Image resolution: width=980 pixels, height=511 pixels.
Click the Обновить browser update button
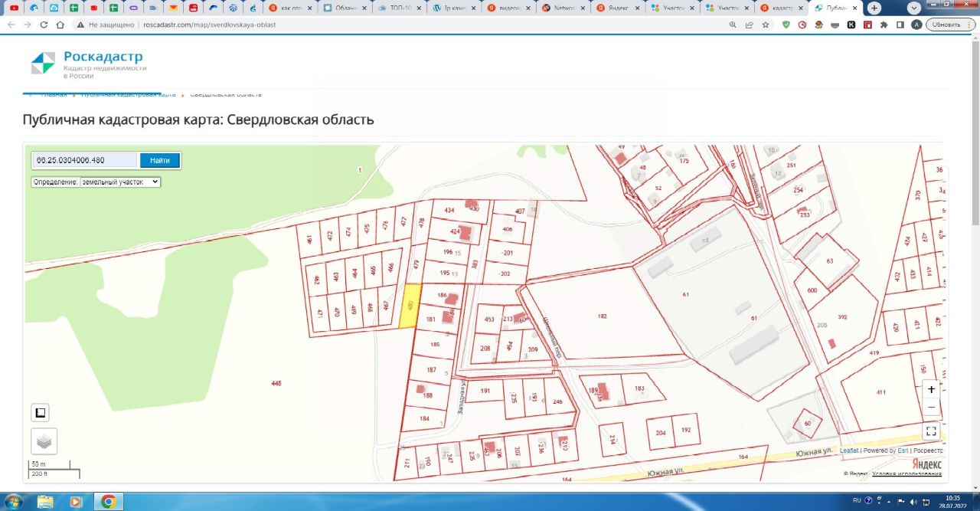click(x=949, y=25)
